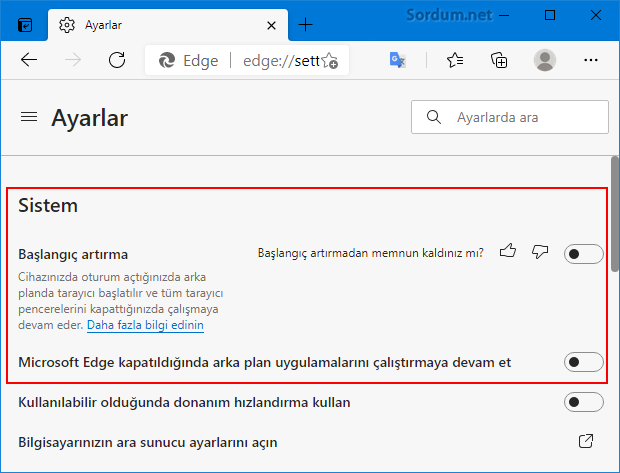Click the gear icon on Ayarlar tab

coord(67,25)
